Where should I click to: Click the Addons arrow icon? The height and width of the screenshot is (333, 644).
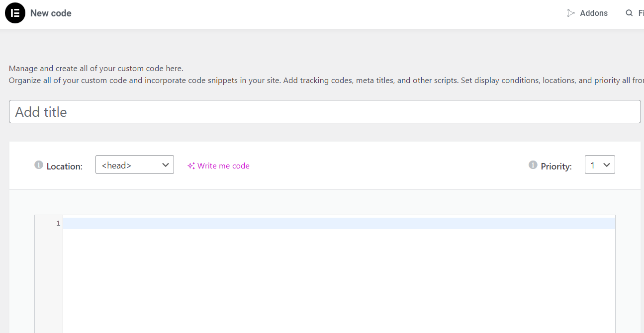pos(571,13)
